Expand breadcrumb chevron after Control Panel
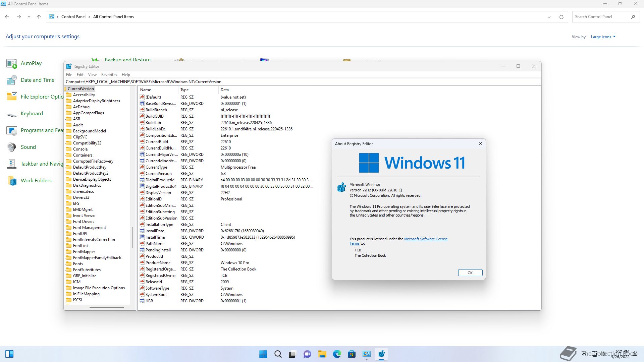This screenshot has width=644, height=362. [89, 17]
